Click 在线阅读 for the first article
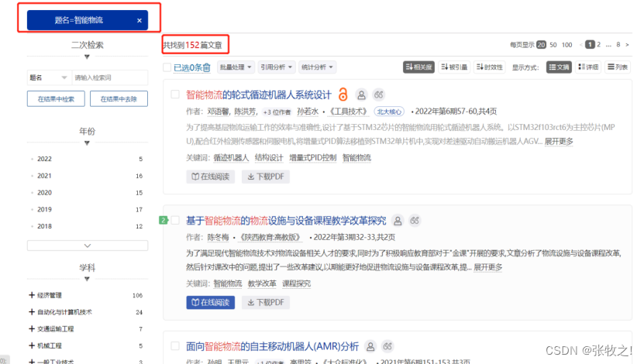The height and width of the screenshot is (364, 644). pyautogui.click(x=210, y=177)
